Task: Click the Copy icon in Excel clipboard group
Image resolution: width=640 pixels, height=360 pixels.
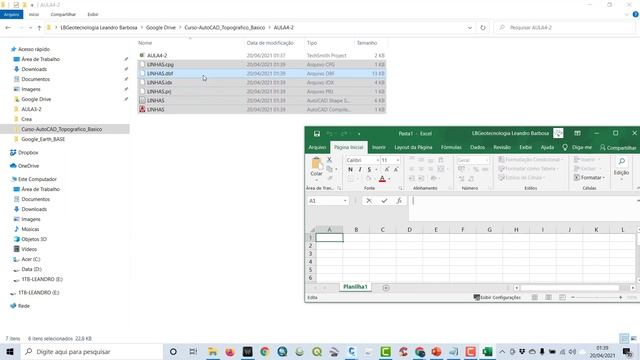Action: 329,169
